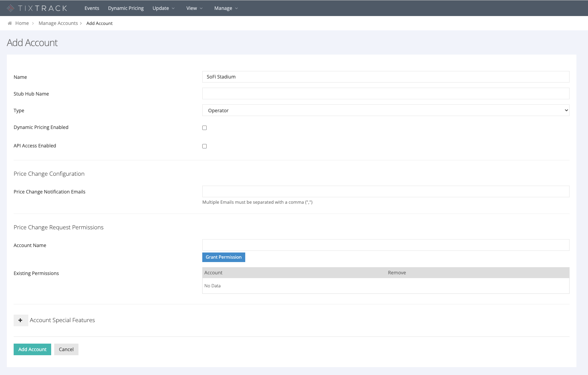Click the Add Account submit button
Image resolution: width=588 pixels, height=375 pixels.
(x=32, y=349)
